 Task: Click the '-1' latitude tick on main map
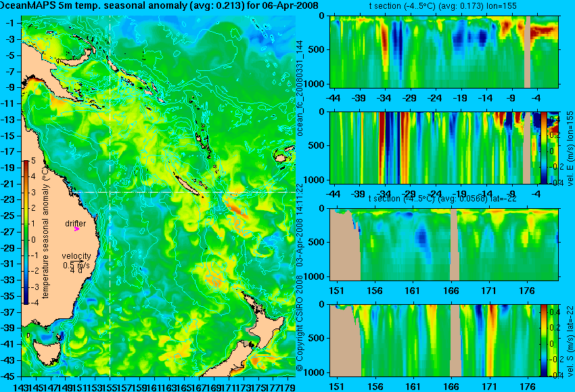point(9,23)
